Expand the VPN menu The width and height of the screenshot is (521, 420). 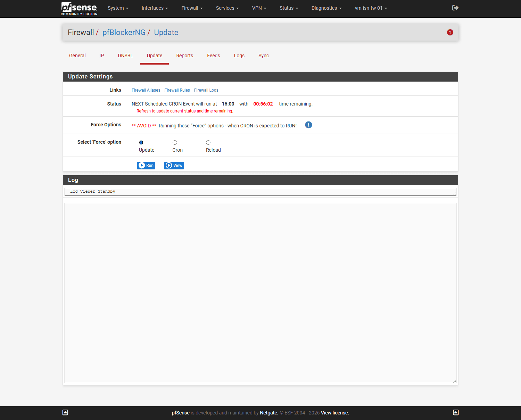tap(259, 8)
